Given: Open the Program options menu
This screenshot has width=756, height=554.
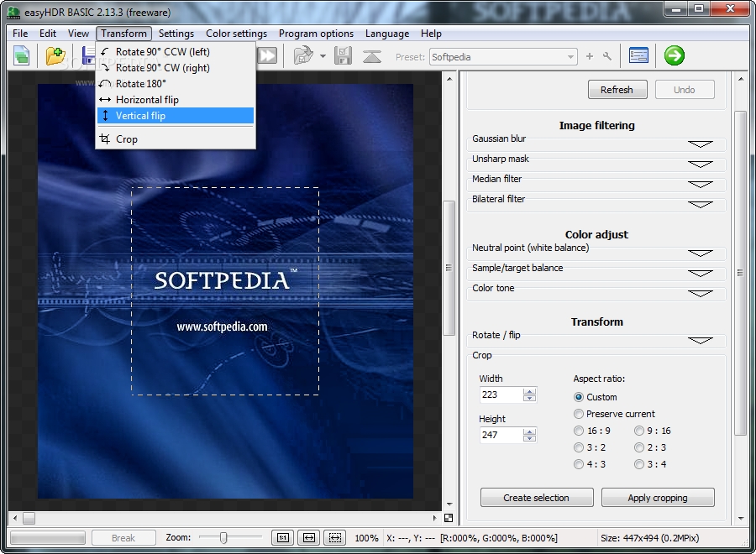Looking at the screenshot, I should point(316,34).
